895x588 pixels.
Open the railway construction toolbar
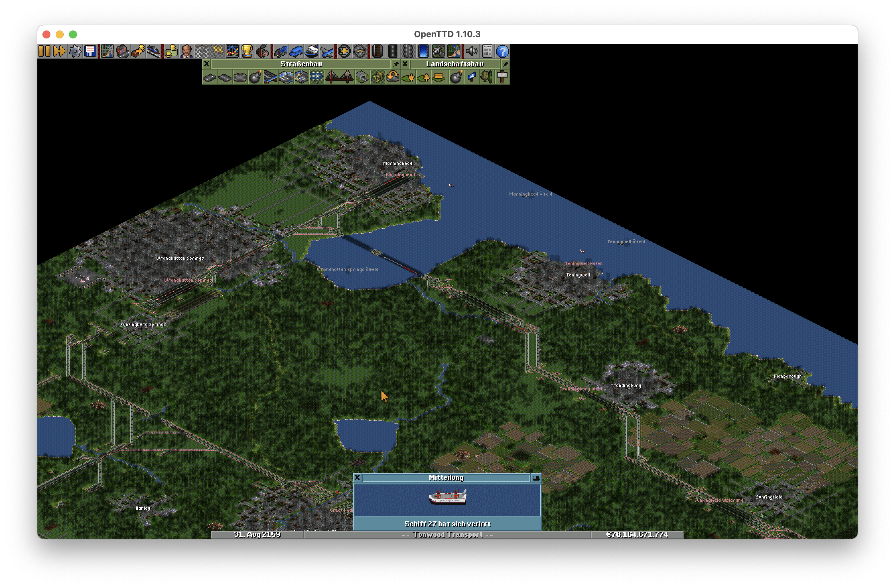click(377, 51)
